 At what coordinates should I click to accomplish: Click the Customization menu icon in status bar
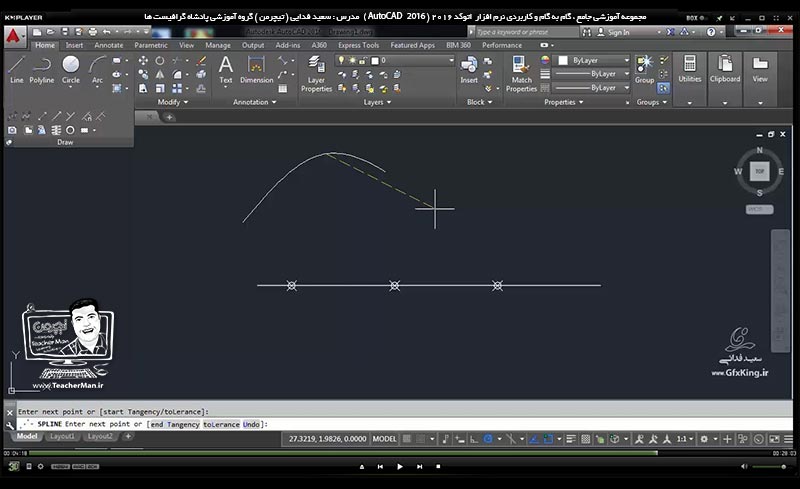pyautogui.click(x=788, y=439)
